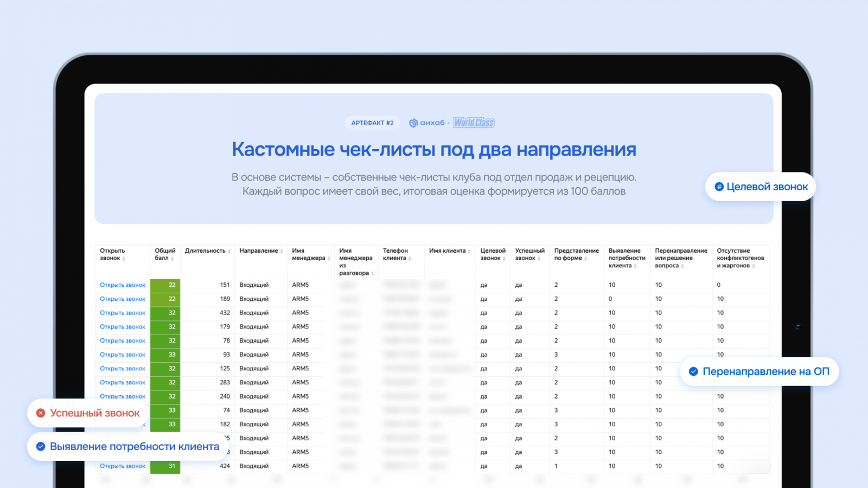Screen dimensions: 868x488
Task: Open the call with duration 151
Action: [123, 285]
